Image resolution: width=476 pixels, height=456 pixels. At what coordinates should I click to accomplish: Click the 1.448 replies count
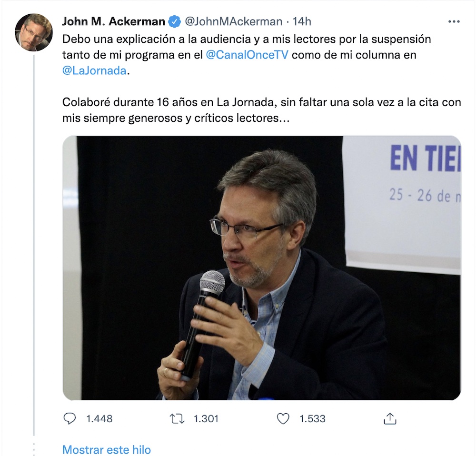tap(99, 419)
